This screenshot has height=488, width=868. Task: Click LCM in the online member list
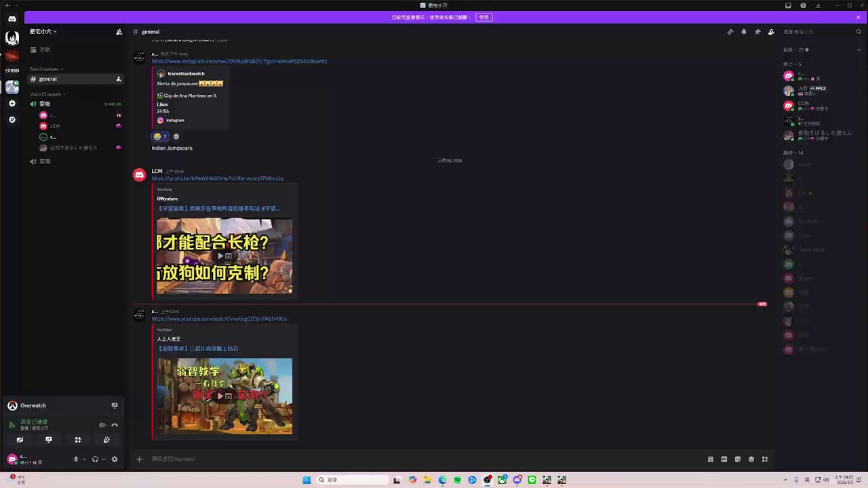click(823, 106)
